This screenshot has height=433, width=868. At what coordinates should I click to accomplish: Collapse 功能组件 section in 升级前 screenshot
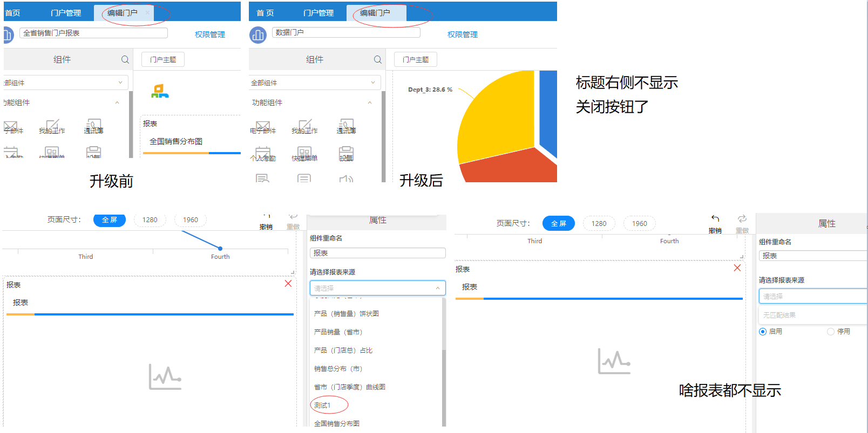pyautogui.click(x=117, y=102)
